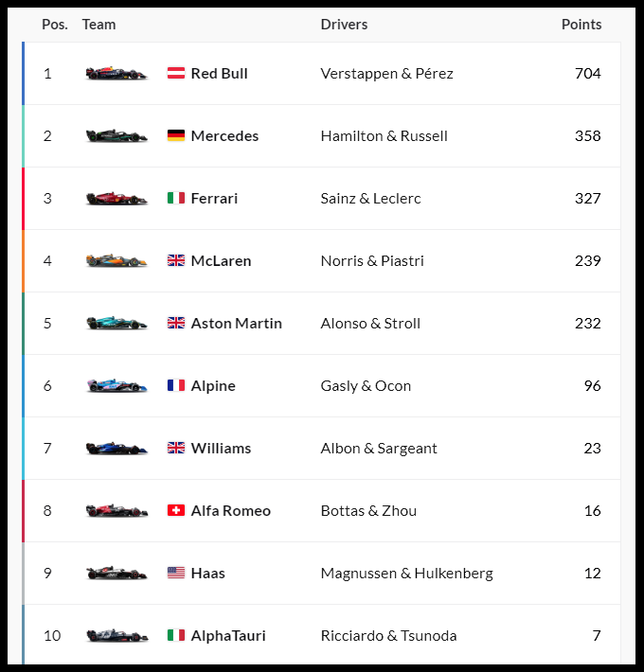Click the Williams blue car image
This screenshot has height=672, width=644.
coord(116,449)
